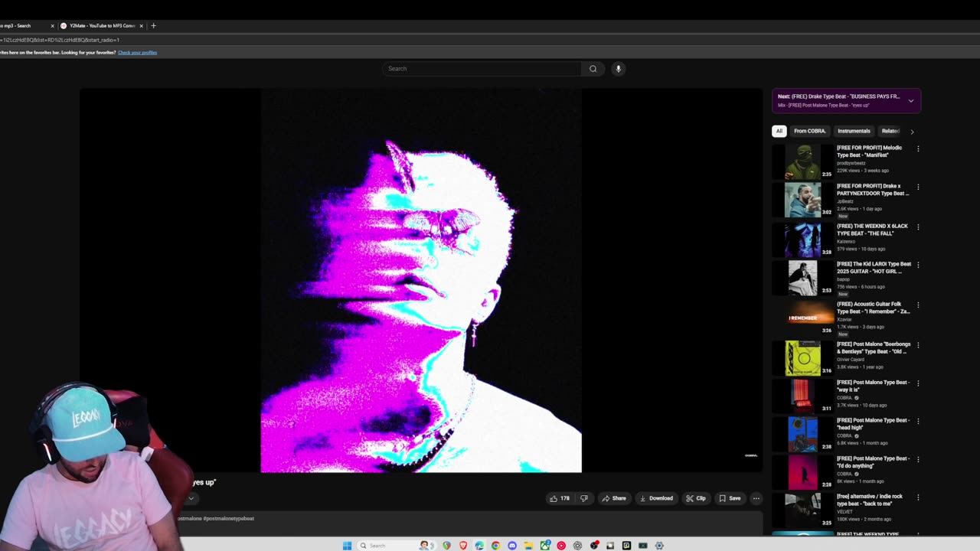The height and width of the screenshot is (551, 980).
Task: Select the "From COBRA." filter chip
Action: point(810,131)
